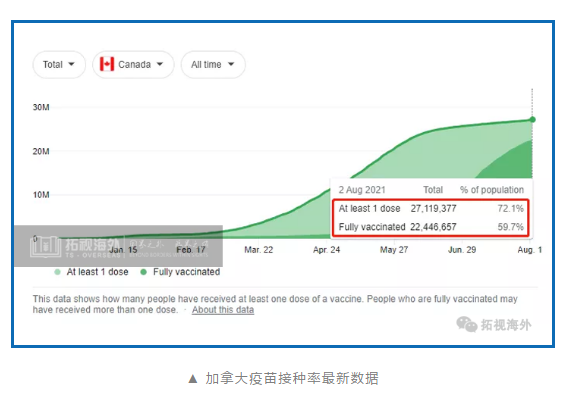This screenshot has width=562, height=398.
Task: Click the Jun. 29 axis date label
Action: [462, 250]
